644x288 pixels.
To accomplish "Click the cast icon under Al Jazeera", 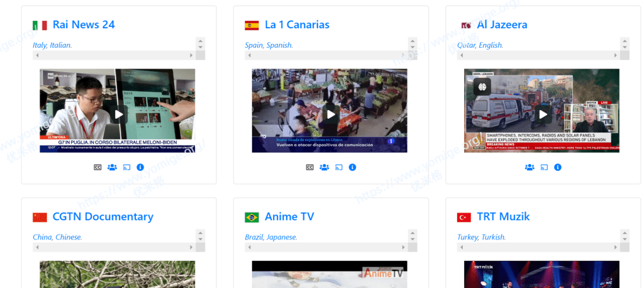I will (x=544, y=167).
